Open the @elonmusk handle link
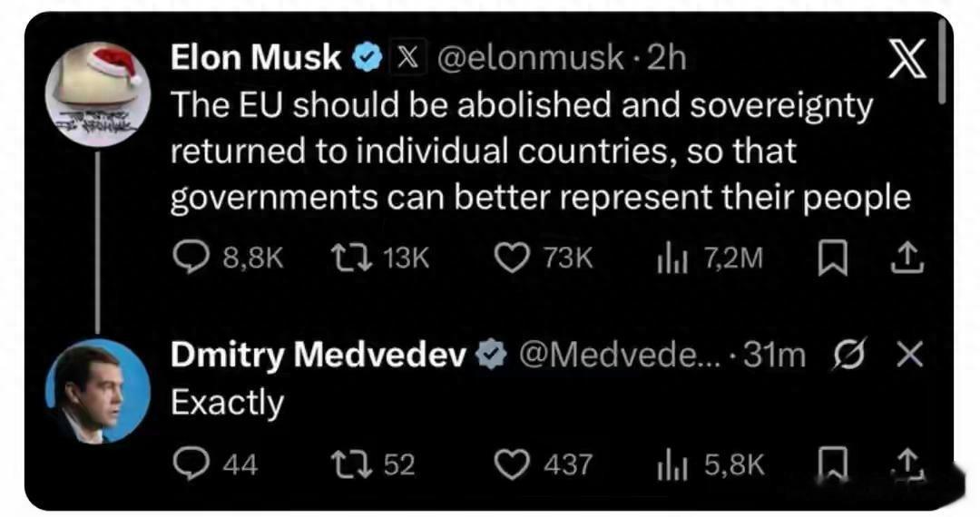The height and width of the screenshot is (517, 980). [531, 59]
